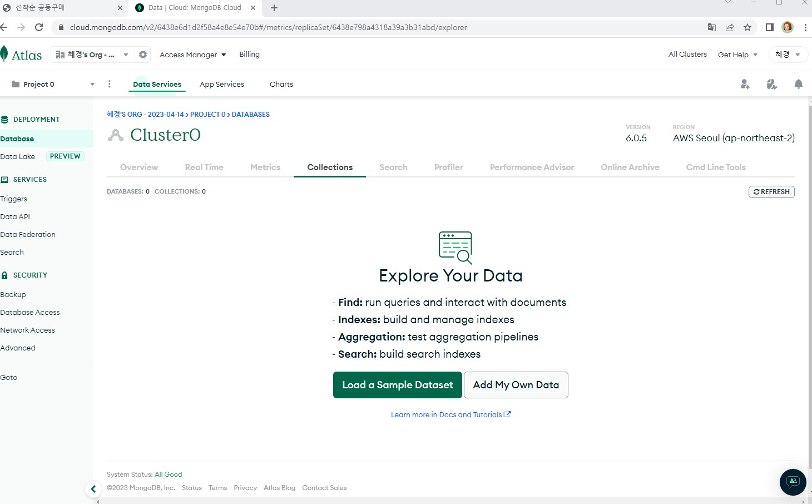812x504 pixels.
Task: Click DATABASES breadcrumb link
Action: tap(250, 114)
